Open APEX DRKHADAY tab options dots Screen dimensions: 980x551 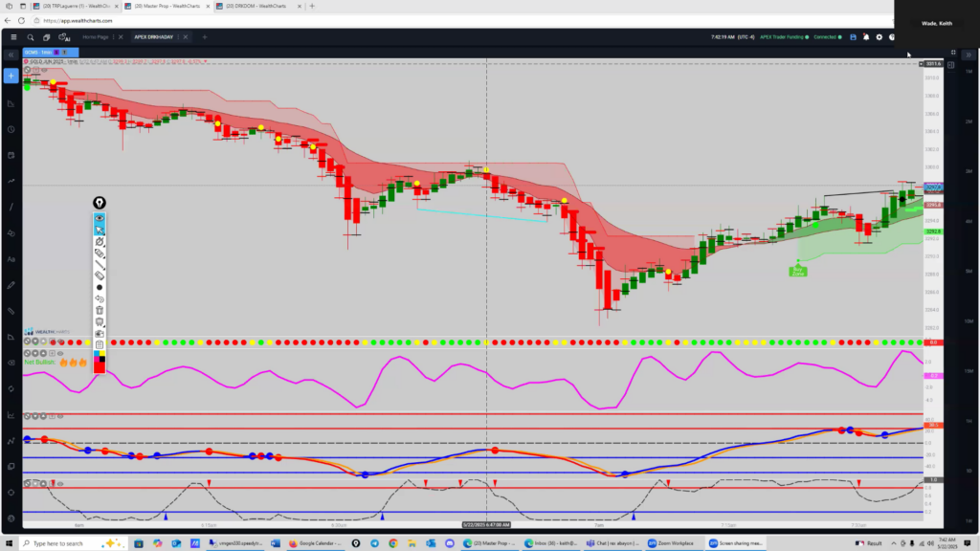coord(178,37)
